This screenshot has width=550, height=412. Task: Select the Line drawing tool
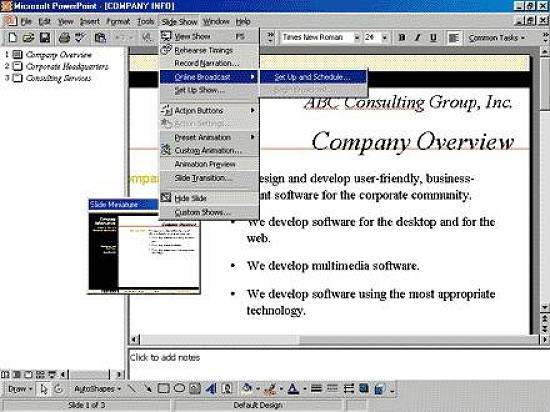[x=132, y=389]
